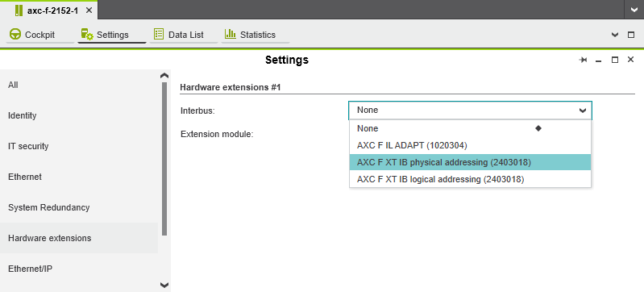Select the System Redundancy category
The width and height of the screenshot is (644, 292).
[79, 207]
